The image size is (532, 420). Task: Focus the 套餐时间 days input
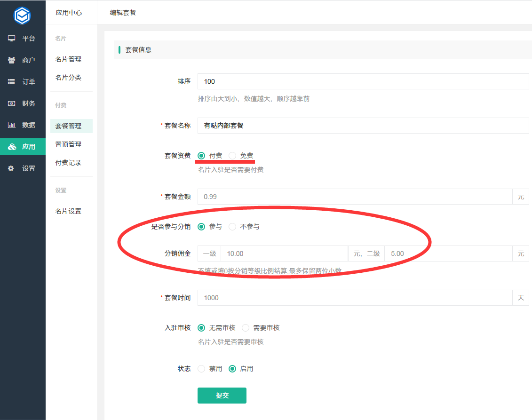(355, 298)
